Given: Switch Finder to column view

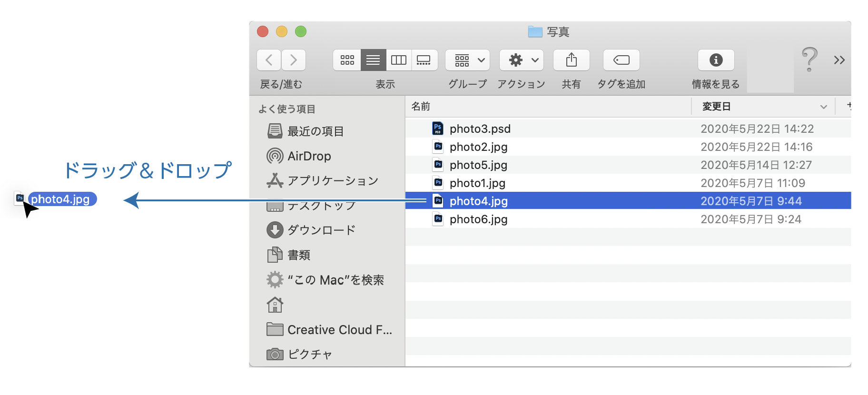Looking at the screenshot, I should 398,60.
